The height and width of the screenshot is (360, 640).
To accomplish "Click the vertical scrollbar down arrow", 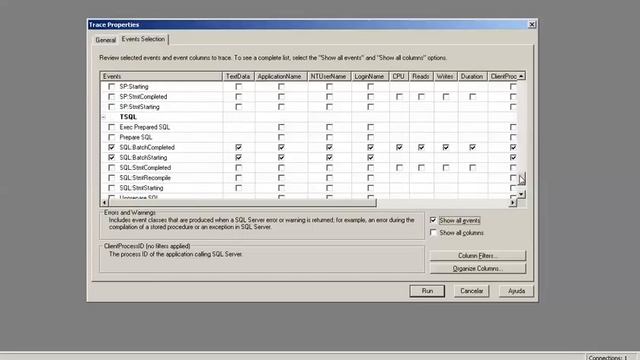I will point(521,194).
